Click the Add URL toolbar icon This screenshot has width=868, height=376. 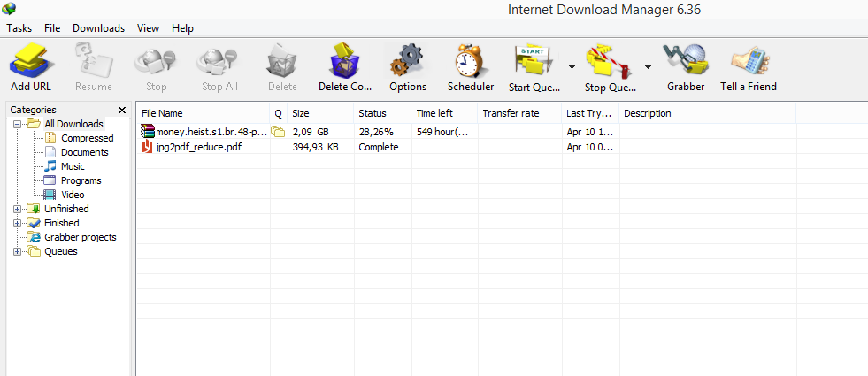click(x=30, y=61)
